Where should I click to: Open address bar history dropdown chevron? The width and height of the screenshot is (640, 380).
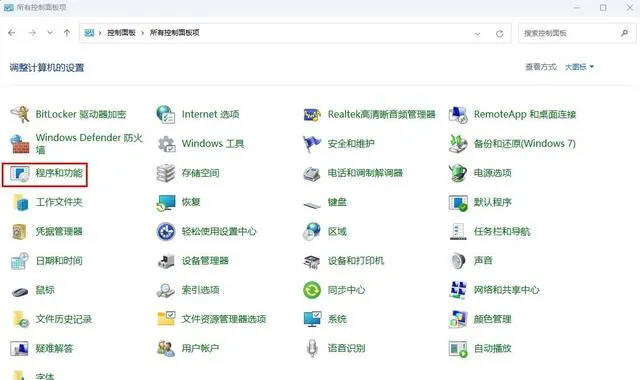pyautogui.click(x=478, y=34)
